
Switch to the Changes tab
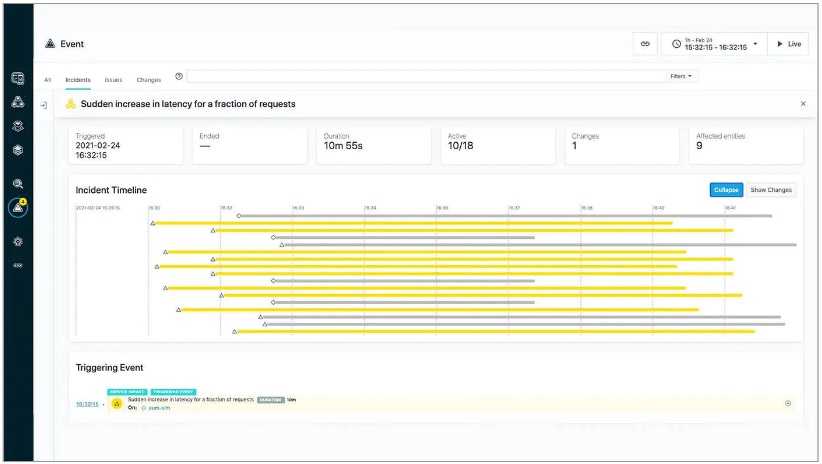point(149,80)
